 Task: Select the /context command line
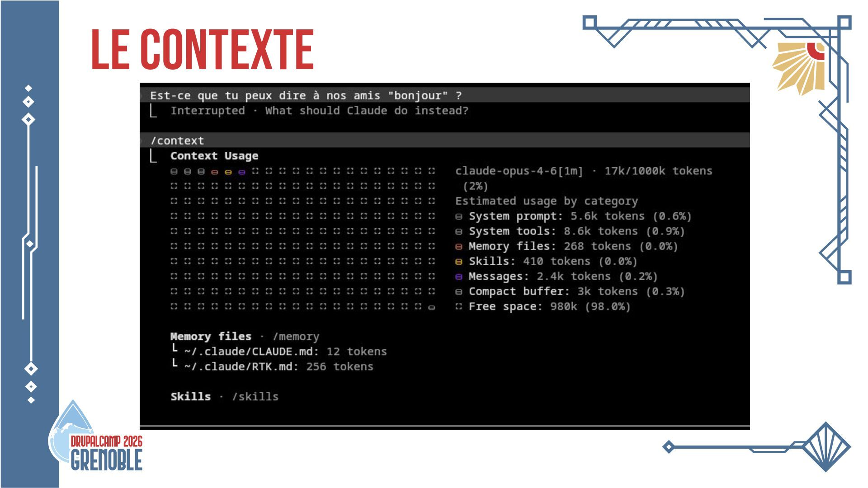[x=177, y=141]
